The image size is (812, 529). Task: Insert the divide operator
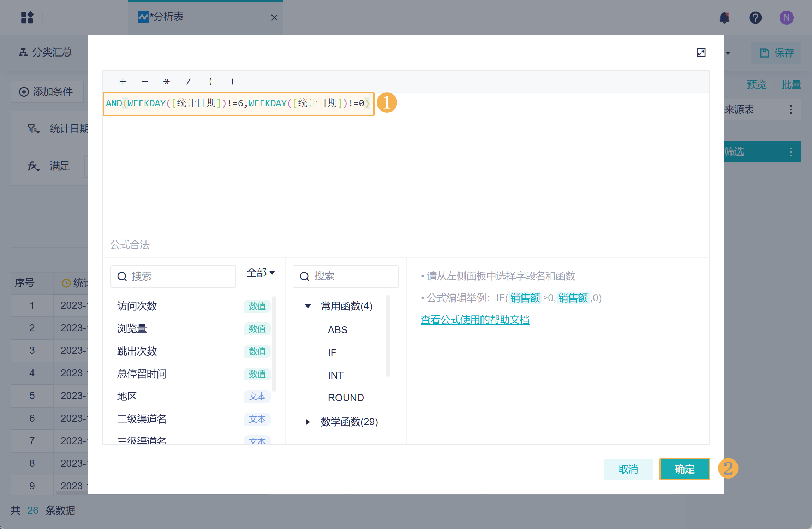pos(188,82)
